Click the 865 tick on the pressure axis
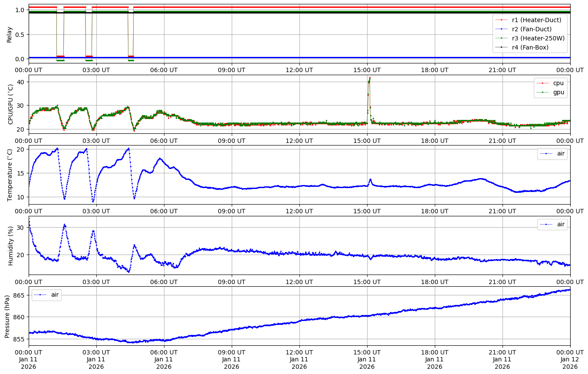 click(x=20, y=295)
